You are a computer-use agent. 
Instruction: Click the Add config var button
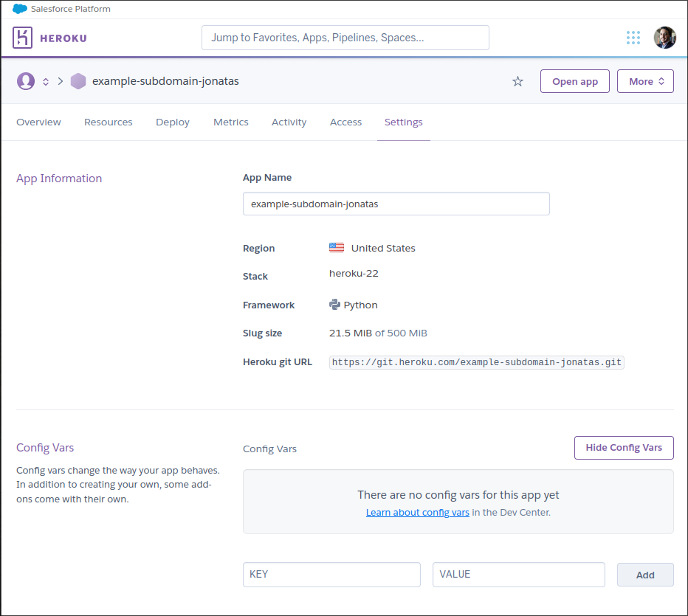645,575
